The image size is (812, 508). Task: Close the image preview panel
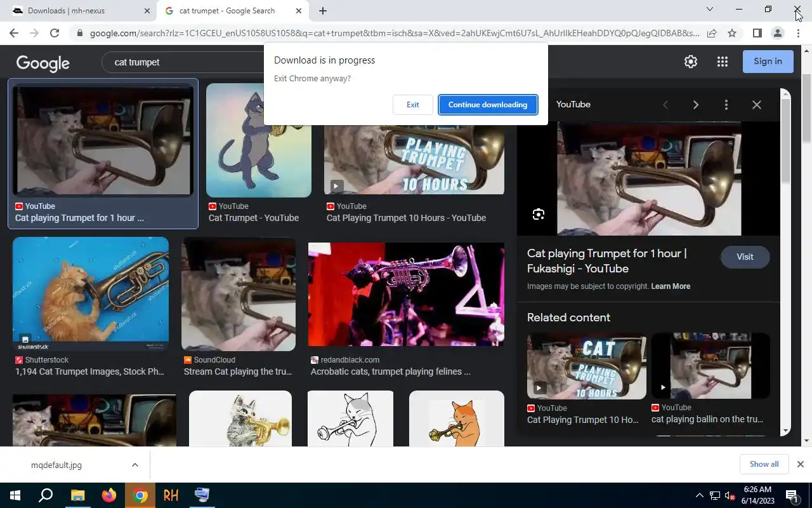point(756,105)
